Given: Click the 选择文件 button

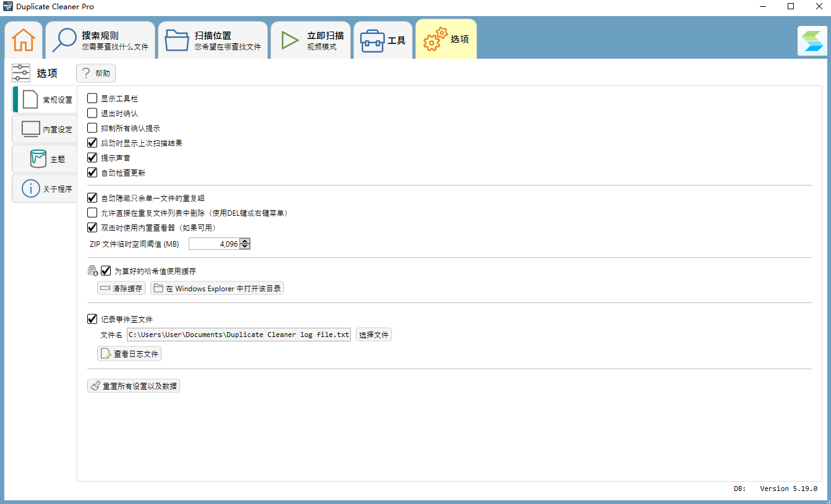Looking at the screenshot, I should 374,335.
